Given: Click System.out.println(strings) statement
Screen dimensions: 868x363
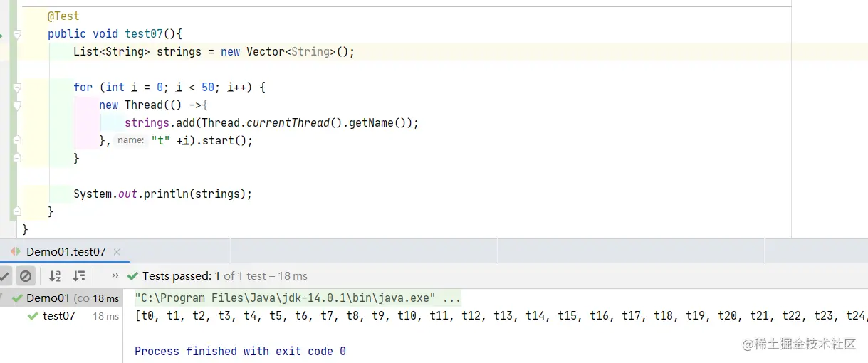Looking at the screenshot, I should point(163,194).
